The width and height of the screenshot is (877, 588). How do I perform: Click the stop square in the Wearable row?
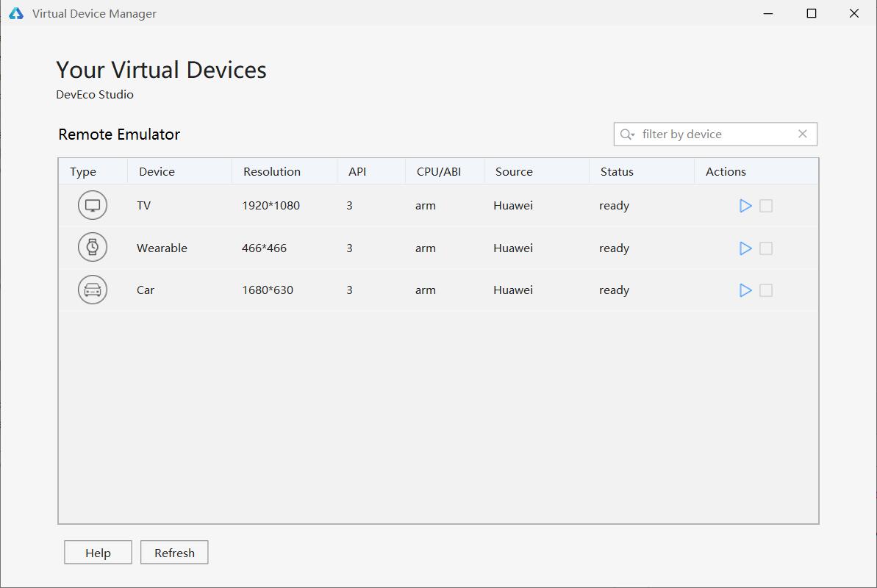[x=766, y=248]
